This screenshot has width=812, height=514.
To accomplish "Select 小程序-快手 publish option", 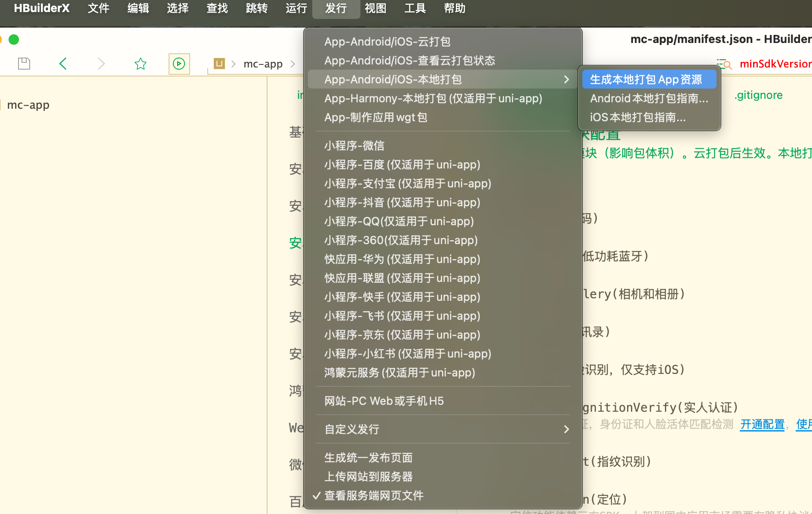I will click(443, 297).
